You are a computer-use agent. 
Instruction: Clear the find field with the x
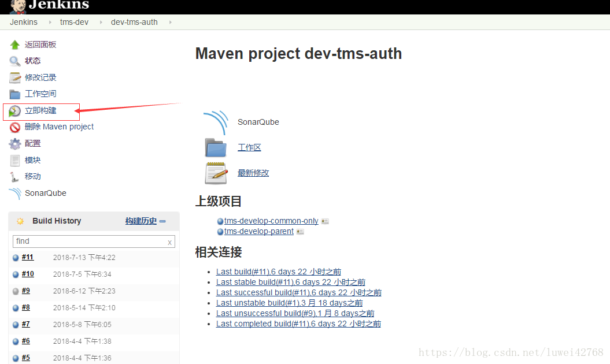pos(169,243)
